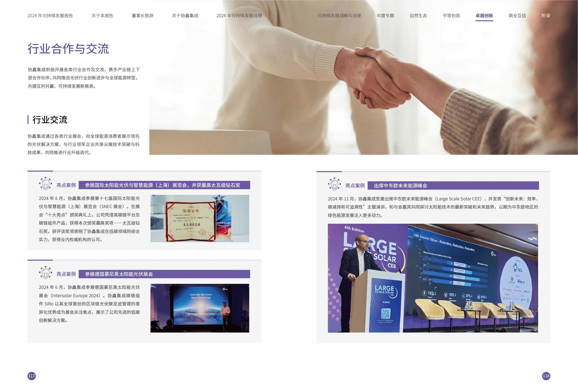Click the page 117 badge
Screen dimensions: 578x392
click(32, 376)
